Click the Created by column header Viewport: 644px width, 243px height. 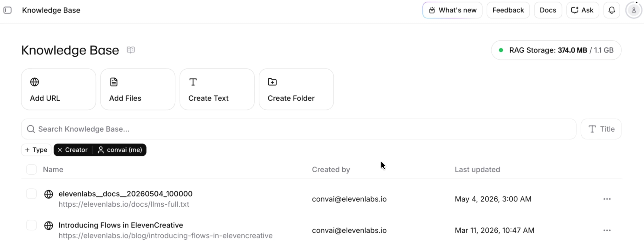[x=331, y=170]
